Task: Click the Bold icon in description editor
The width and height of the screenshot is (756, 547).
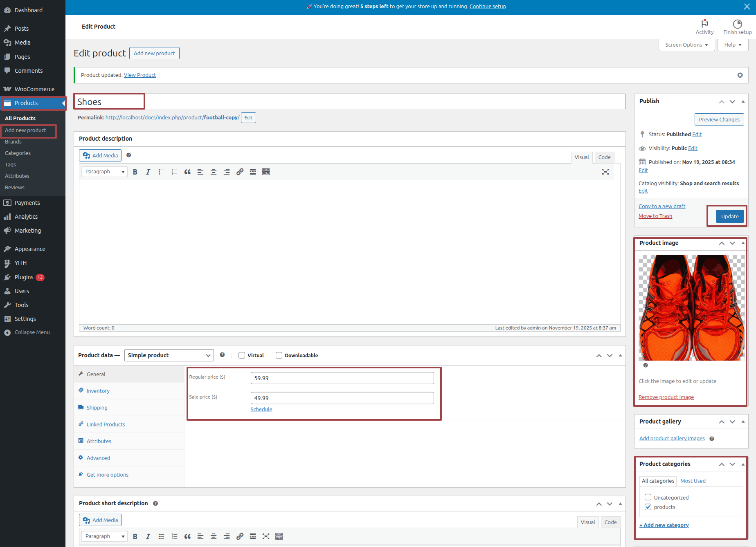Action: (135, 172)
